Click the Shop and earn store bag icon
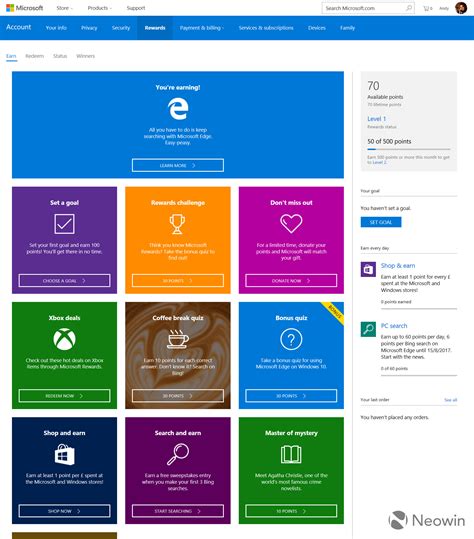 [x=65, y=454]
